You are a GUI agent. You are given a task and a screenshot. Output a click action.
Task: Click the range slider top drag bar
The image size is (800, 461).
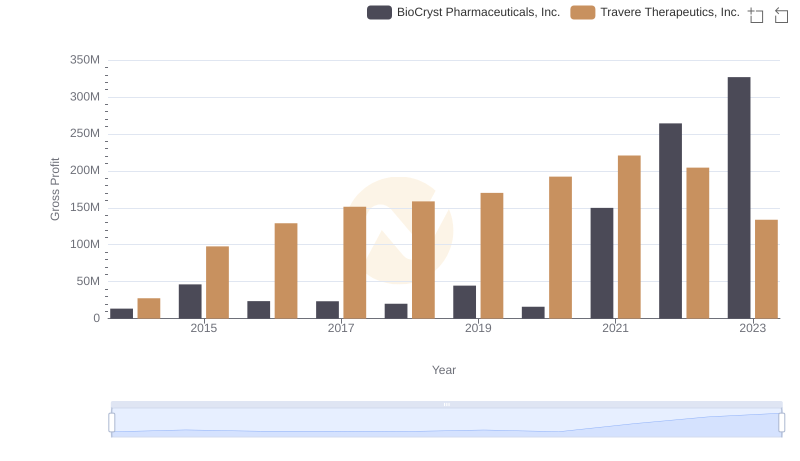[x=446, y=404]
